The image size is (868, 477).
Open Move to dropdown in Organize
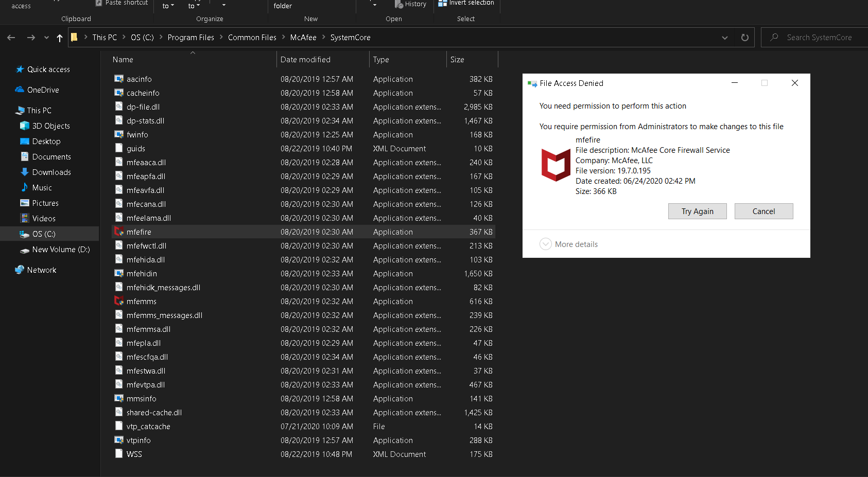tap(168, 6)
